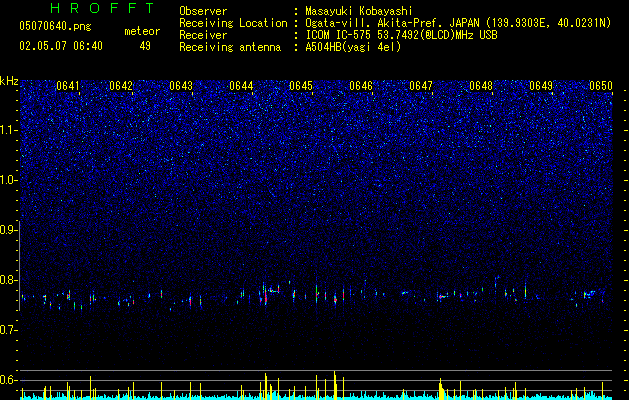Click the Observer field label
Screen dimensions: 629x400
point(203,11)
